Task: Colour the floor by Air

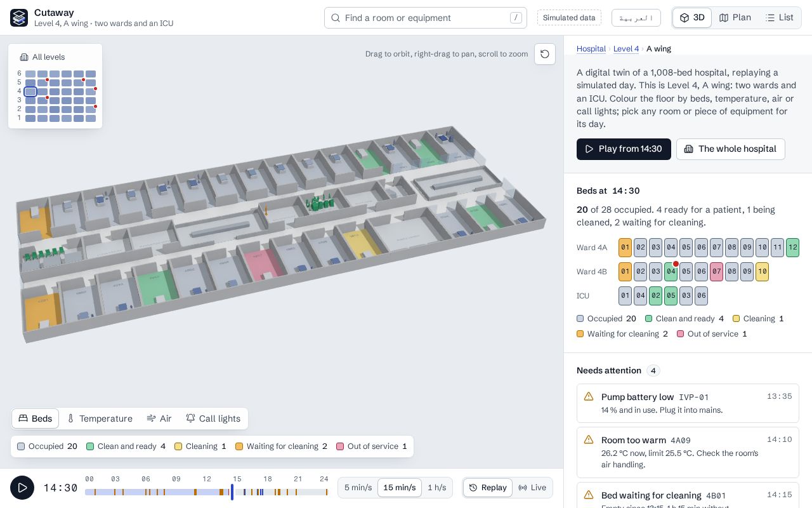Action: click(159, 418)
